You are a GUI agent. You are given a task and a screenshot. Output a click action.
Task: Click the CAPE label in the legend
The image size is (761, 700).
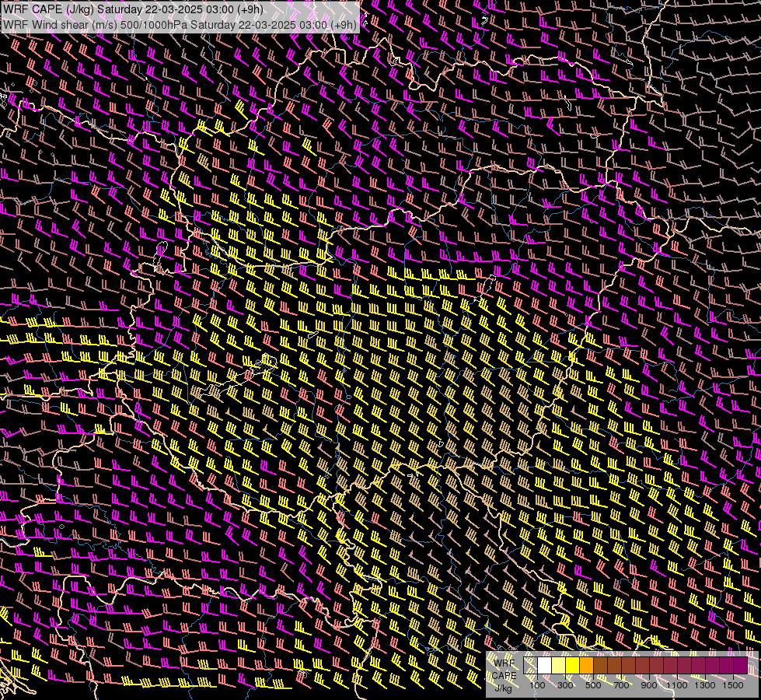click(504, 676)
